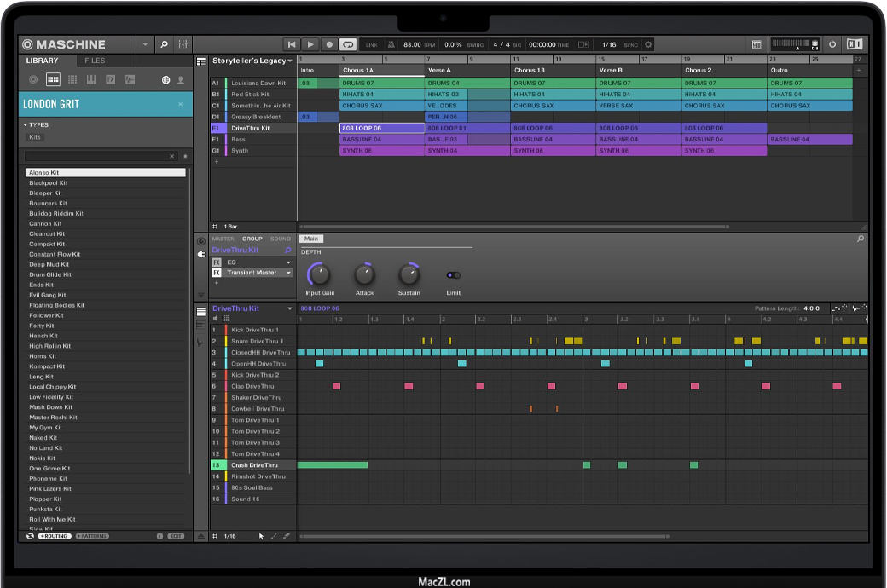Open the MASCHINE main menu arrow

pos(144,44)
